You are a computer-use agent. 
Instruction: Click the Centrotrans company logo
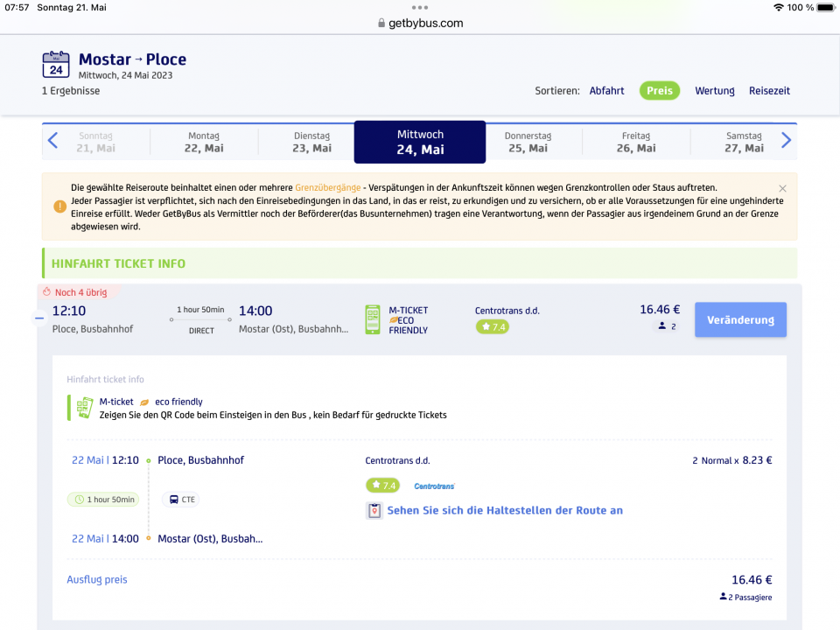tap(434, 486)
